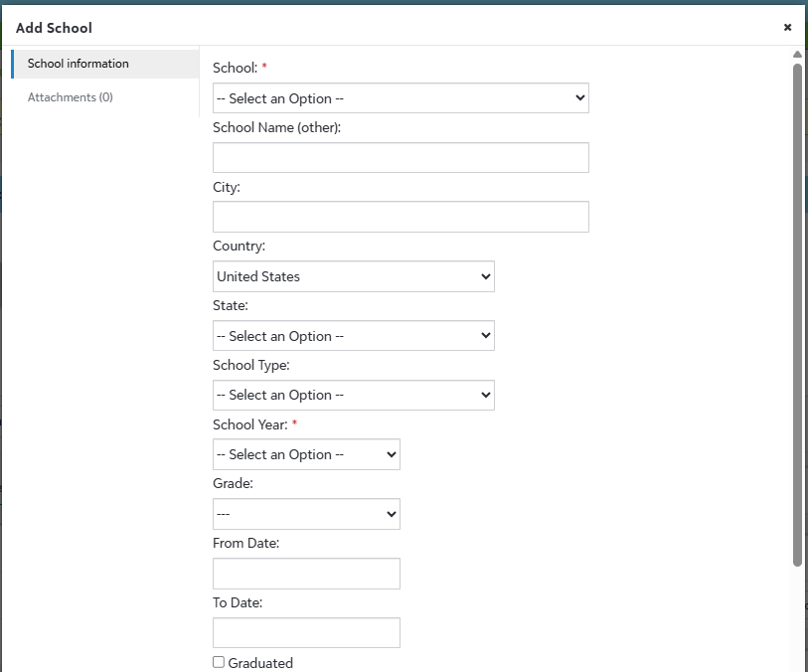The image size is (808, 672).
Task: Click the Add School dialog title
Action: 54,28
